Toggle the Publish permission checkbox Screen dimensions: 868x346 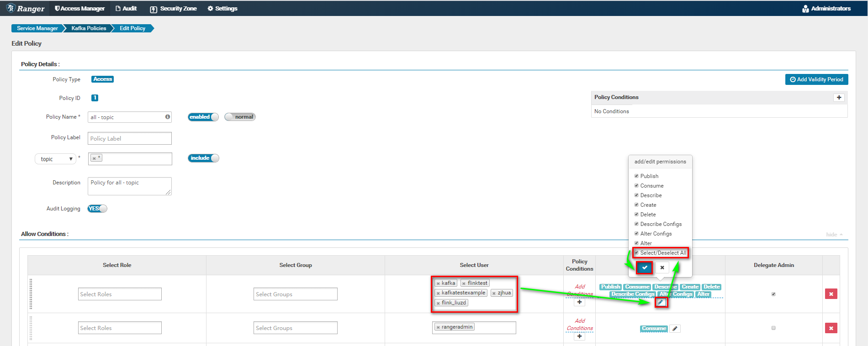coord(636,176)
